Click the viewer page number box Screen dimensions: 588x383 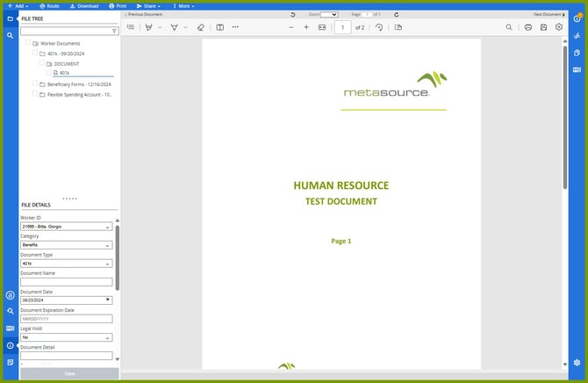click(343, 27)
